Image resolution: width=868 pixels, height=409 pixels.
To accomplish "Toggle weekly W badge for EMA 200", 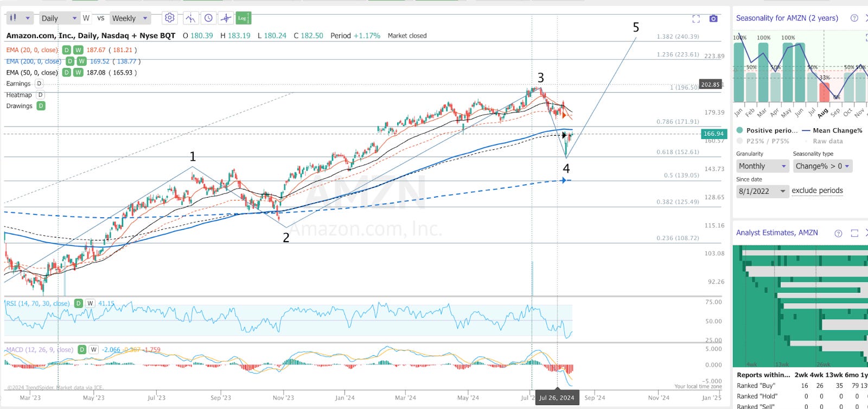I will [81, 61].
